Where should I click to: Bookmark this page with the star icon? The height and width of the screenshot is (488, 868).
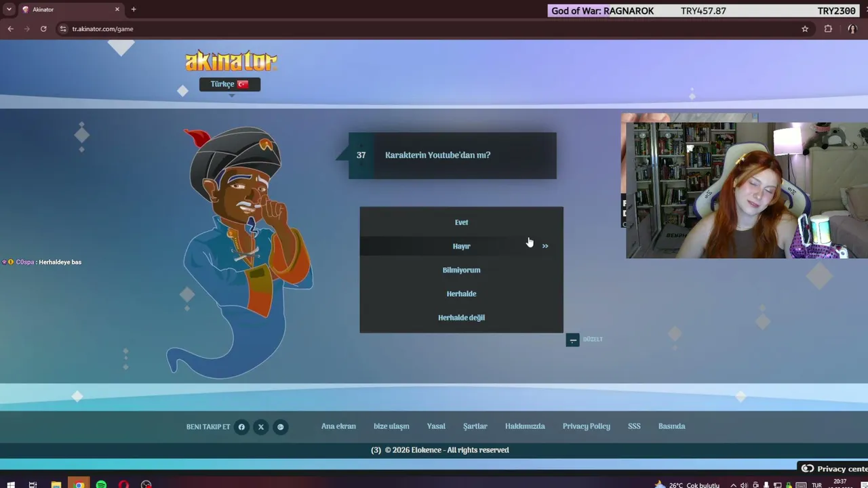[805, 28]
